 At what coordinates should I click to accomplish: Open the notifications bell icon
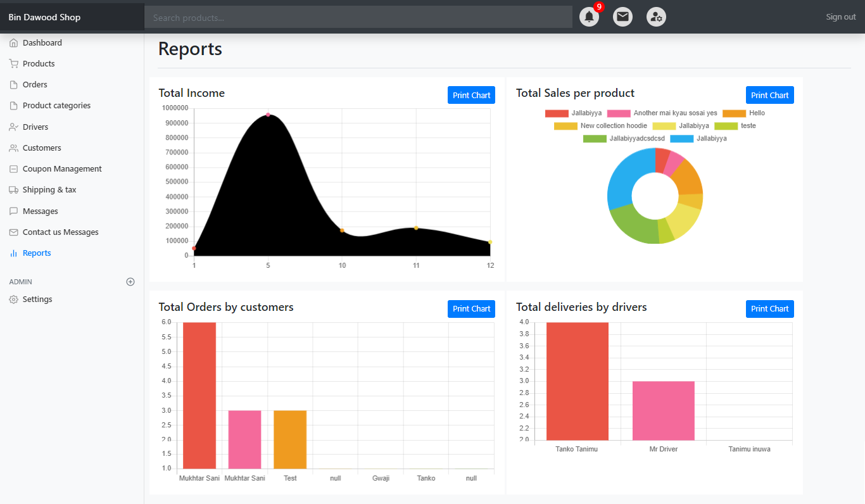coord(589,17)
